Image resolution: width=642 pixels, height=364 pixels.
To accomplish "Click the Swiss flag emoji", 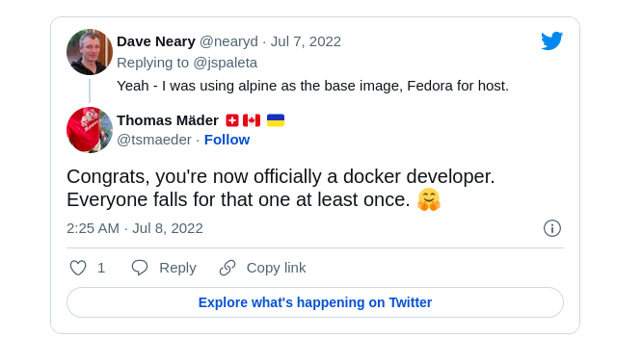I will (232, 120).
